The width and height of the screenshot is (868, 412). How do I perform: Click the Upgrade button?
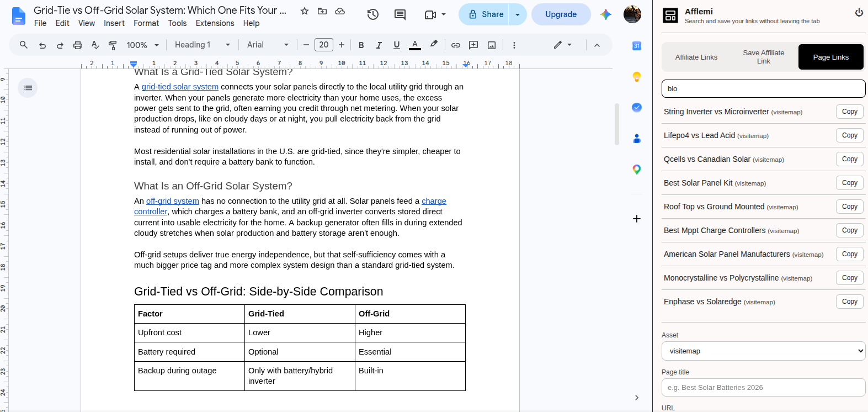point(561,14)
